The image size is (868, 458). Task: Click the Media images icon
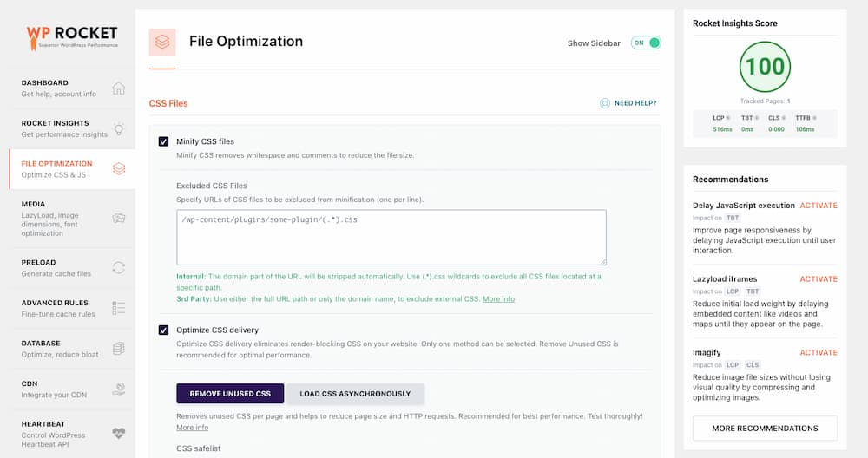pos(118,218)
